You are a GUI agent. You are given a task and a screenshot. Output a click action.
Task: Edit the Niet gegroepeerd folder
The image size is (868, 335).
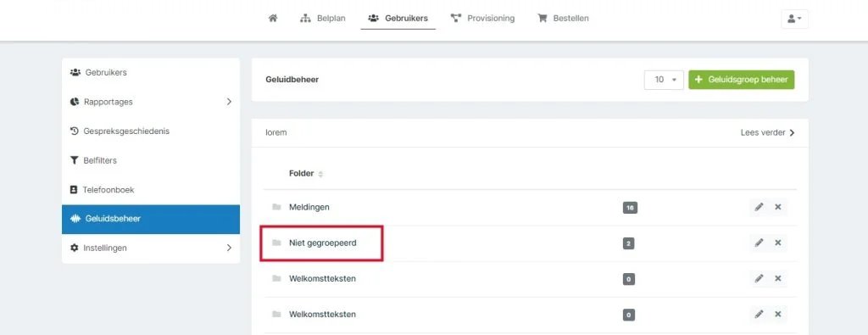(x=759, y=243)
